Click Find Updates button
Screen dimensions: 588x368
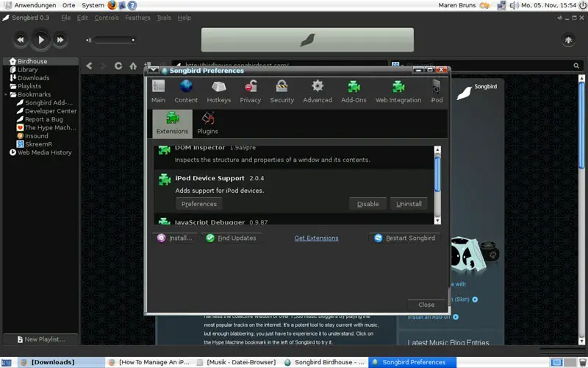[x=232, y=238]
